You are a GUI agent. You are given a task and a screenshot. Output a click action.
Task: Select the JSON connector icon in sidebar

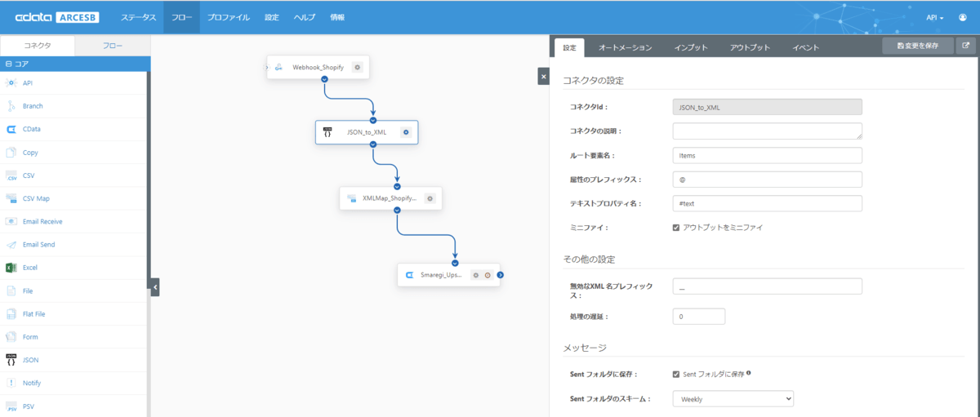11,360
